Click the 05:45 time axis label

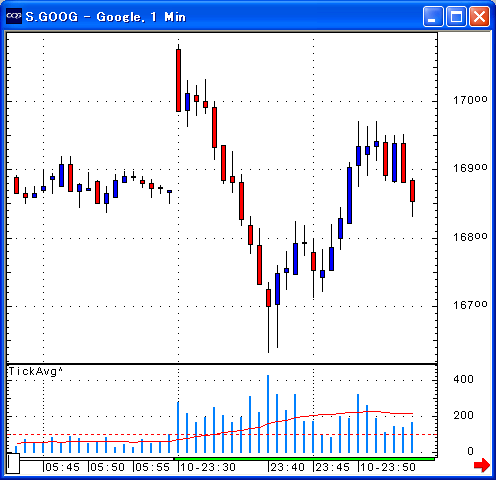point(62,467)
